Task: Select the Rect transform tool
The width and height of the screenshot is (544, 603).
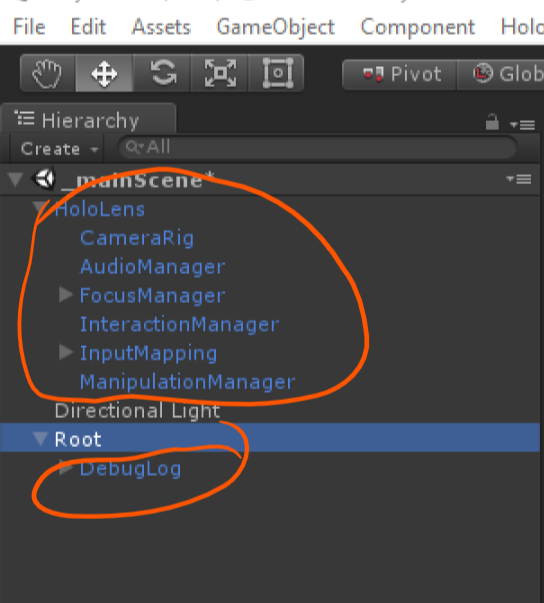Action: [276, 73]
